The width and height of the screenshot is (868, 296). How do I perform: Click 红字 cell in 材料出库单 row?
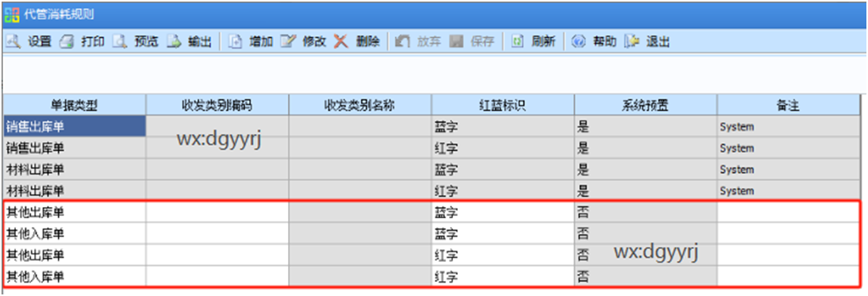[503, 191]
